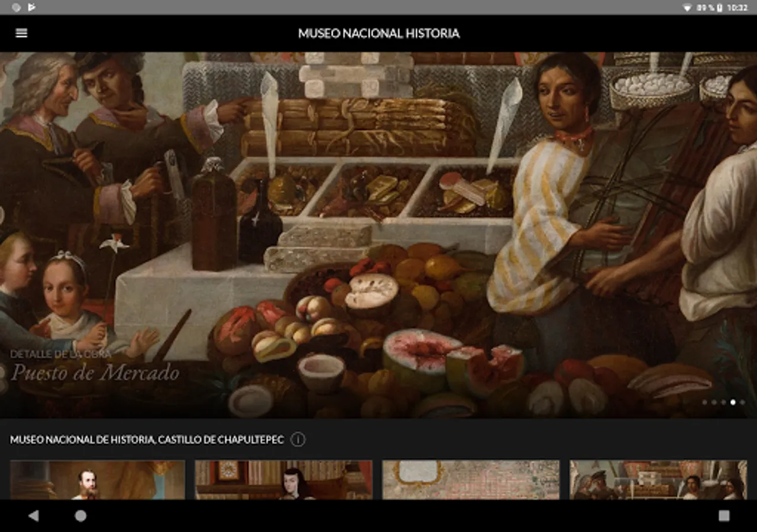The width and height of the screenshot is (757, 532).
Task: Open the hamburger navigation menu
Action: (x=21, y=33)
